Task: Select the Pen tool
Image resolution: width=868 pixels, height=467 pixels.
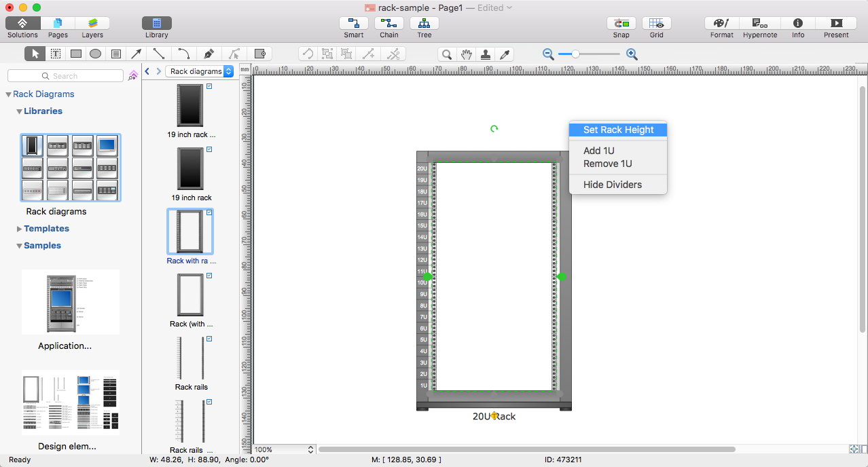Action: (x=209, y=54)
